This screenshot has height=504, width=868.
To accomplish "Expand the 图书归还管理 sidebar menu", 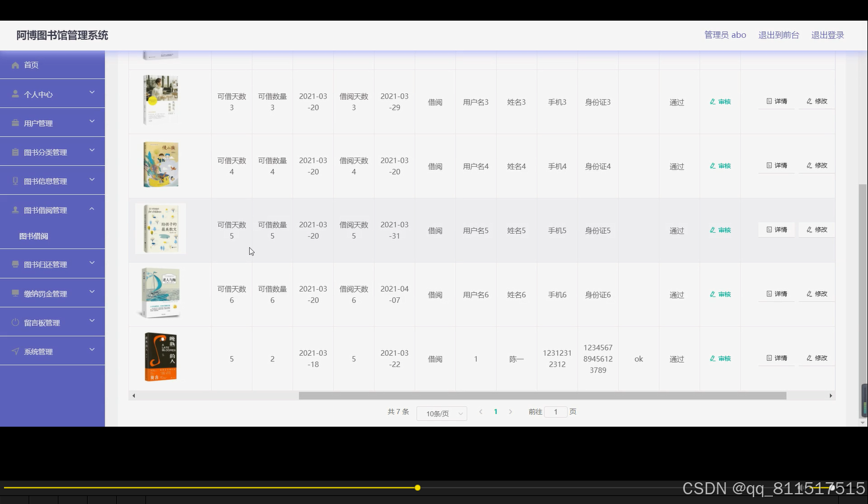I will (x=52, y=264).
